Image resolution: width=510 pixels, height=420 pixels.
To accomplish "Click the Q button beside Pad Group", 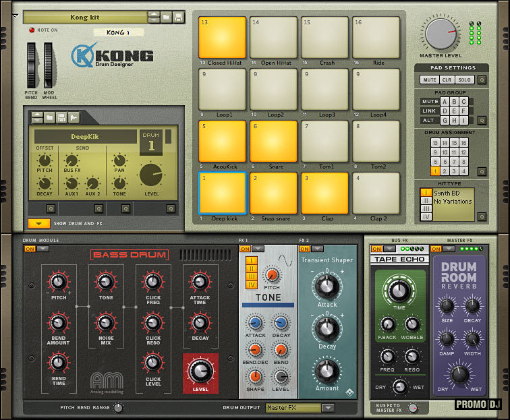I will pyautogui.click(x=482, y=120).
